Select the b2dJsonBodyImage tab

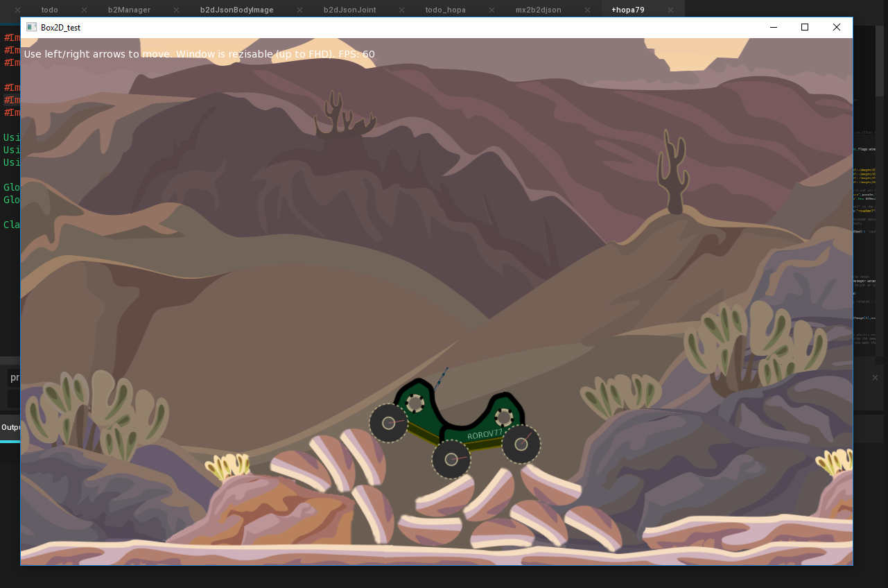(236, 10)
